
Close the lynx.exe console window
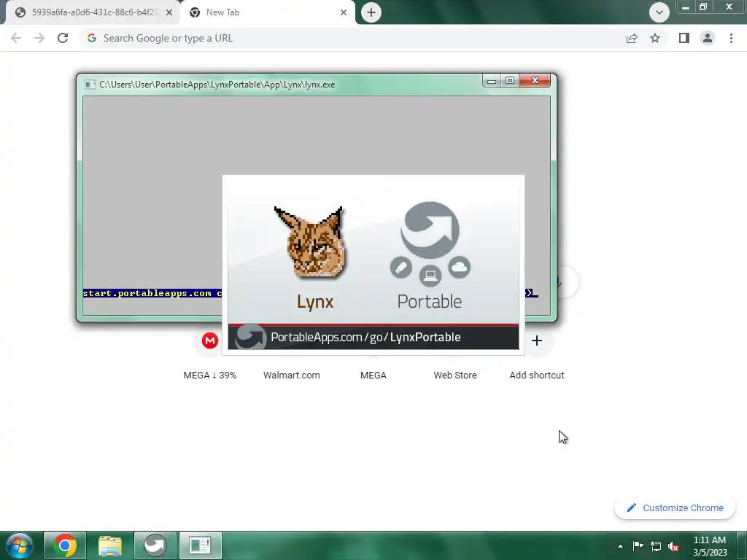click(535, 81)
